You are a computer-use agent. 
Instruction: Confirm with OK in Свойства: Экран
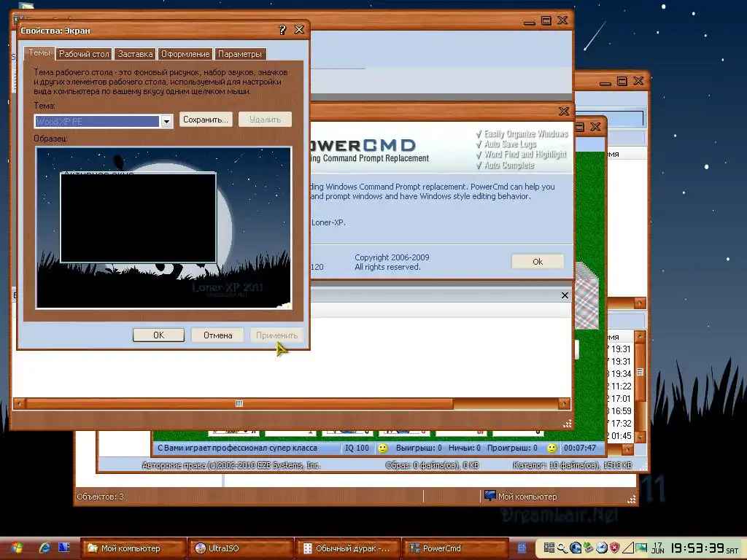click(158, 335)
